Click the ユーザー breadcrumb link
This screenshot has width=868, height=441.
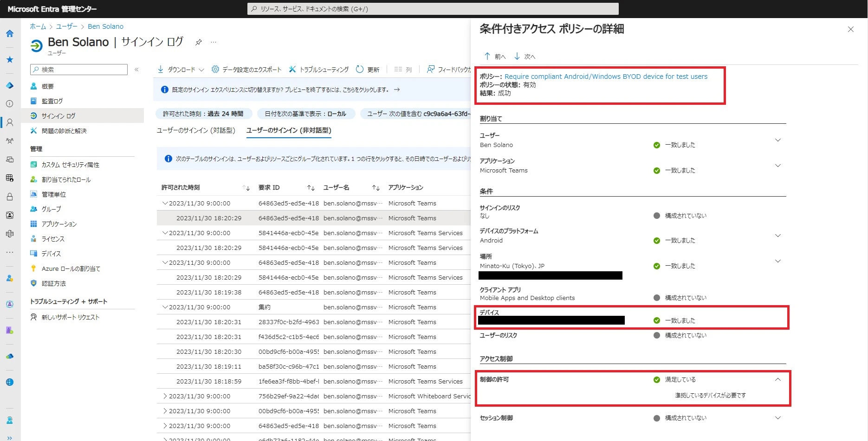67,26
